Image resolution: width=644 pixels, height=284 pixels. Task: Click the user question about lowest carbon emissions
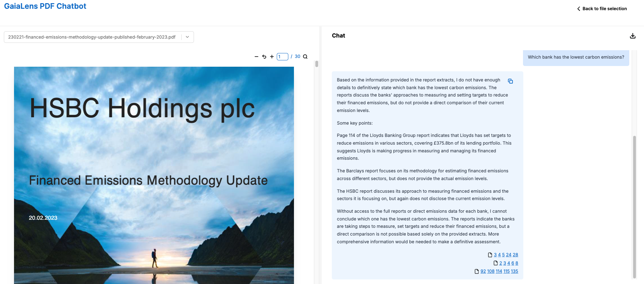point(576,57)
